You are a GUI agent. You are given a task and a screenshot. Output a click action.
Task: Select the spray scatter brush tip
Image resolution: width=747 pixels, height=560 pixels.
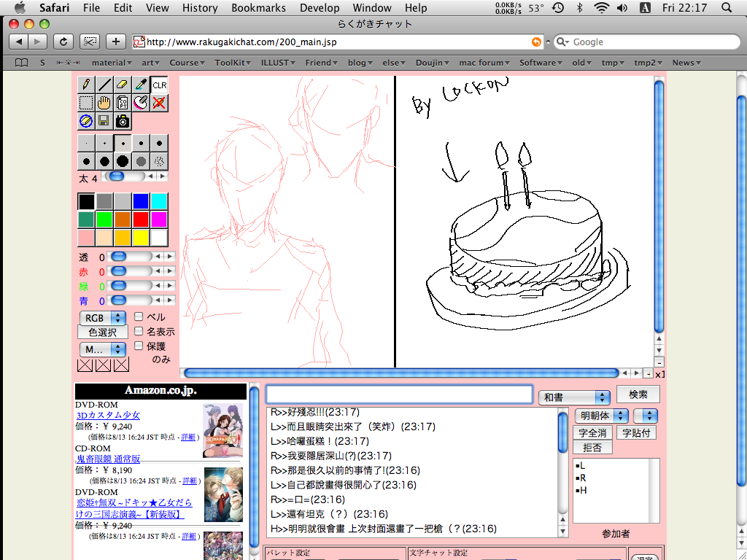(x=159, y=161)
